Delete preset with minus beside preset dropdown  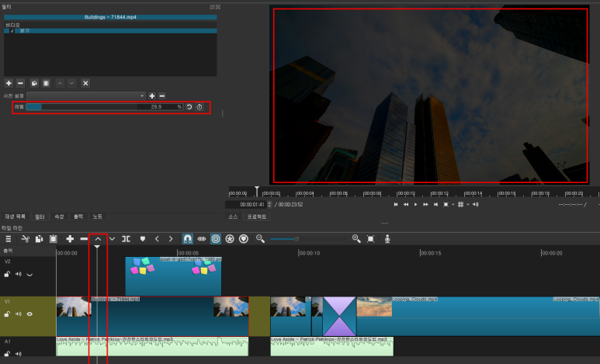pyautogui.click(x=162, y=95)
